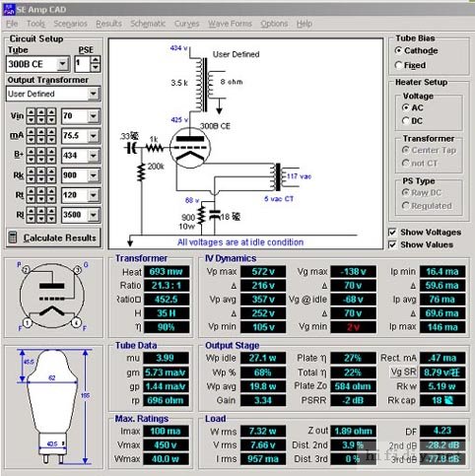Open the Options menu

(274, 24)
